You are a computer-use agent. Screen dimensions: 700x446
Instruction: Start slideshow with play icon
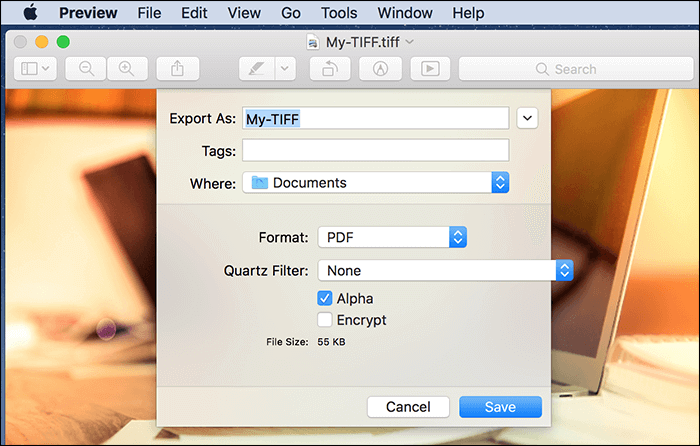(430, 69)
